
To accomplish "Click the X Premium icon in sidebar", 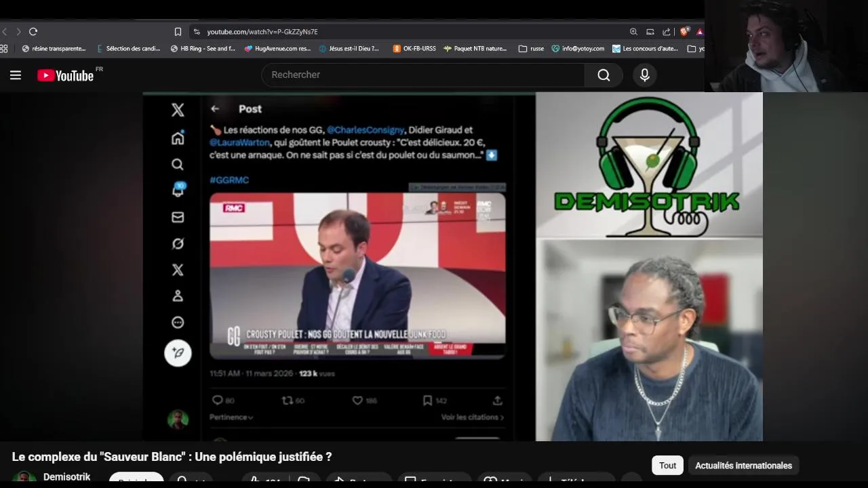I will pos(178,270).
